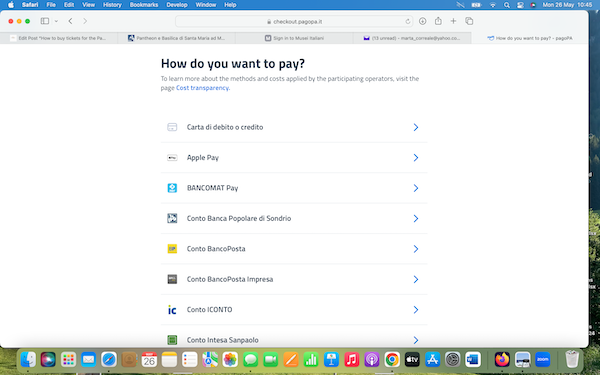Launch Zoom from the Dock
Viewport: 600px width, 375px height.
(543, 359)
